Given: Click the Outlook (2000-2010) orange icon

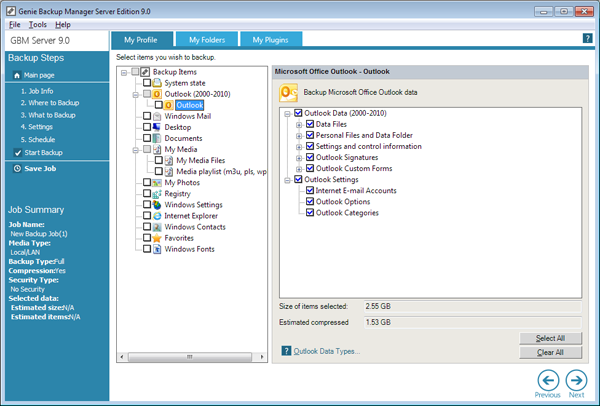Looking at the screenshot, I should (x=157, y=94).
